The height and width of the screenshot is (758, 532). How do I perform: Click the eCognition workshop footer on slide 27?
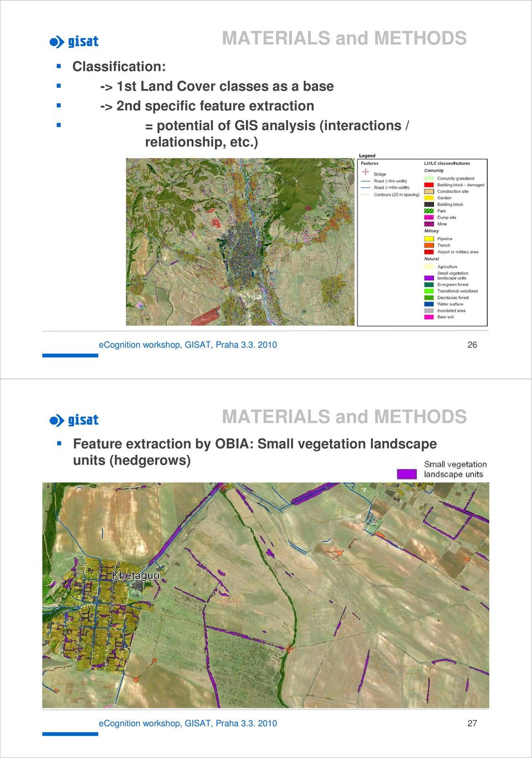tap(188, 724)
